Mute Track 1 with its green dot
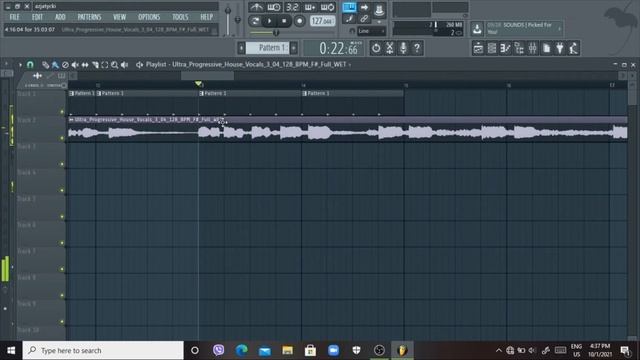 coord(62,111)
